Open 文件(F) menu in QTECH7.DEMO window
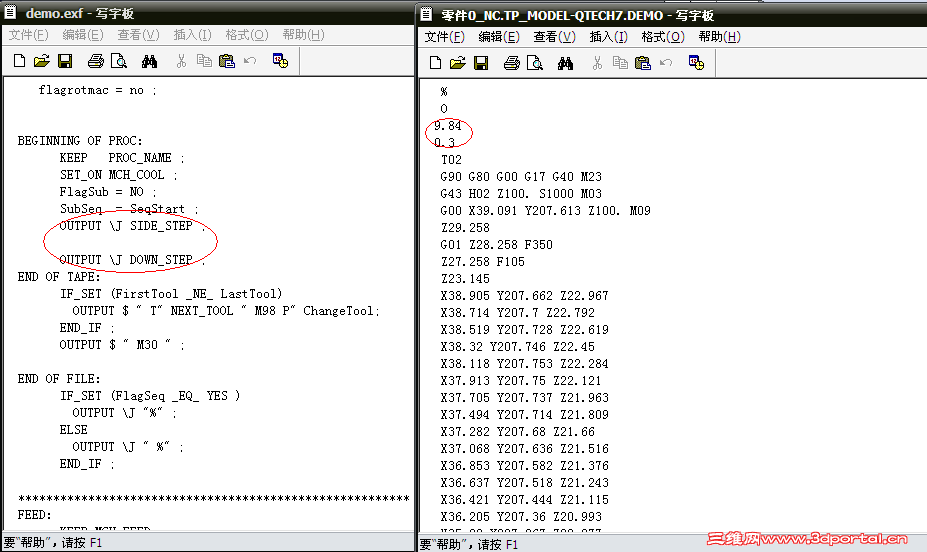The width and height of the screenshot is (927, 552). [x=444, y=37]
